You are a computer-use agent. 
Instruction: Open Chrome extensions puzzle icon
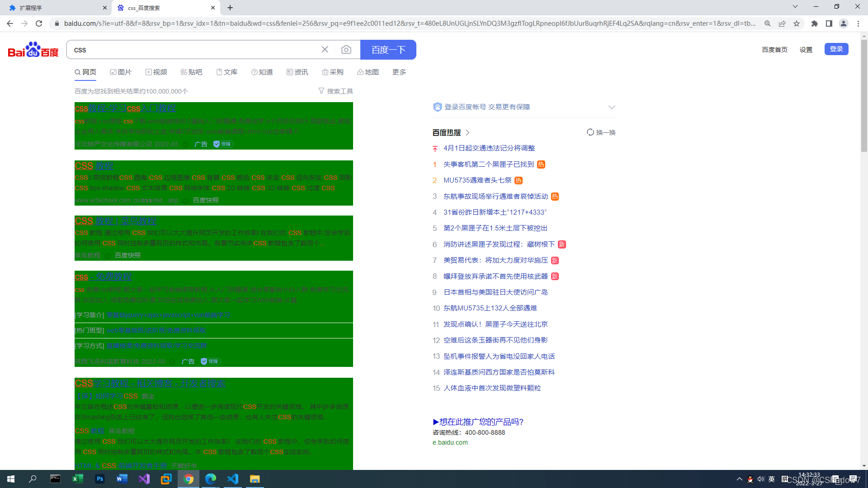click(815, 23)
